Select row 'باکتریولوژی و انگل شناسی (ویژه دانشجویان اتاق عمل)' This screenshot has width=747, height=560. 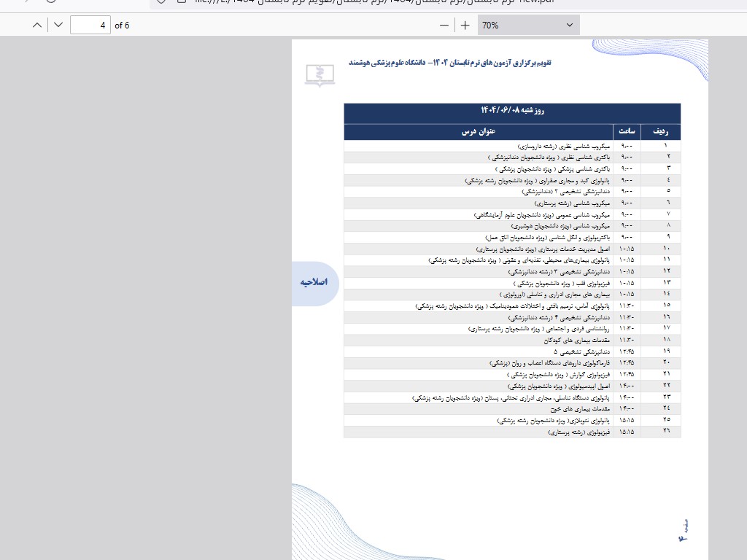click(x=512, y=237)
